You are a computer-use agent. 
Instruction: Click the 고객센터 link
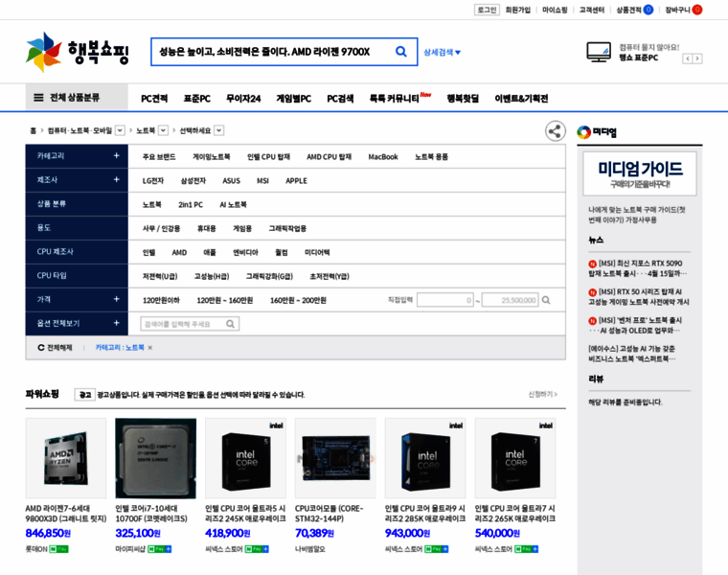592,10
